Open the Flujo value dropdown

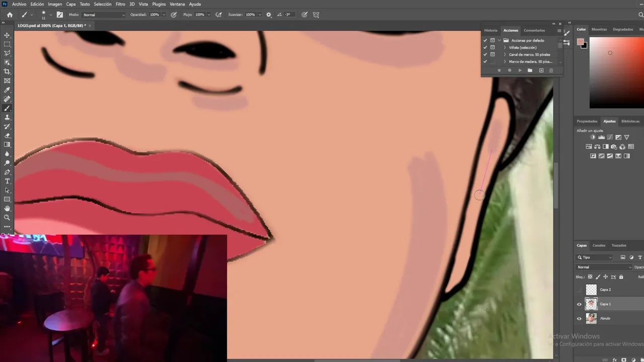208,15
